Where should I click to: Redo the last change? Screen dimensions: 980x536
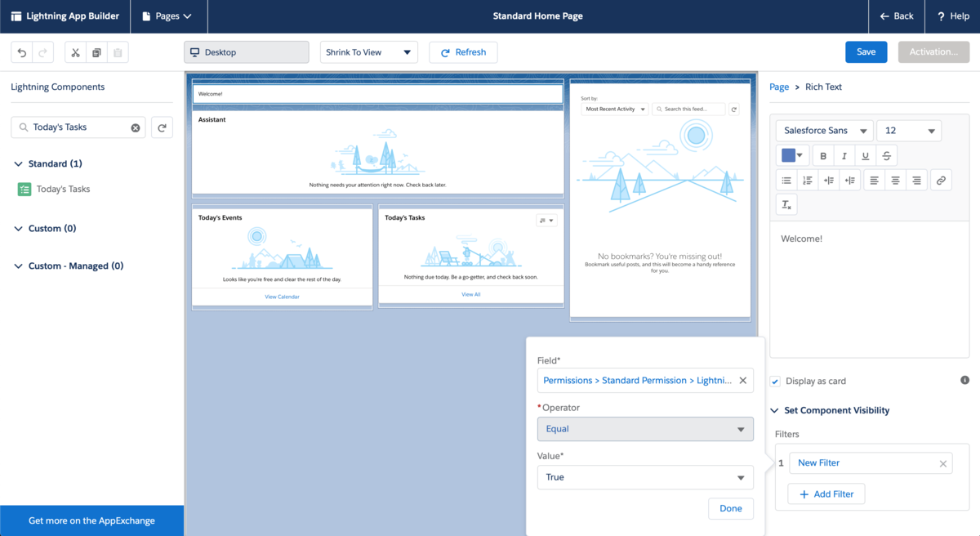(x=44, y=52)
